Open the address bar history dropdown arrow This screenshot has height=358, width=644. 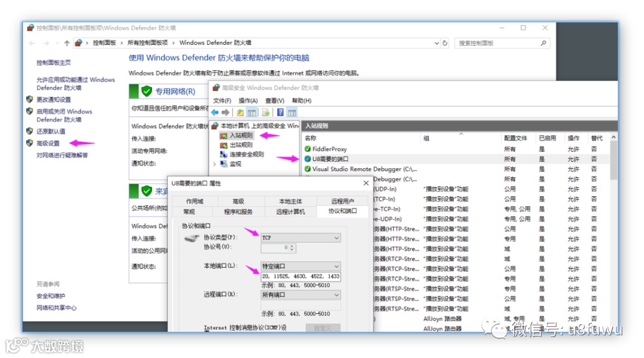[x=436, y=43]
